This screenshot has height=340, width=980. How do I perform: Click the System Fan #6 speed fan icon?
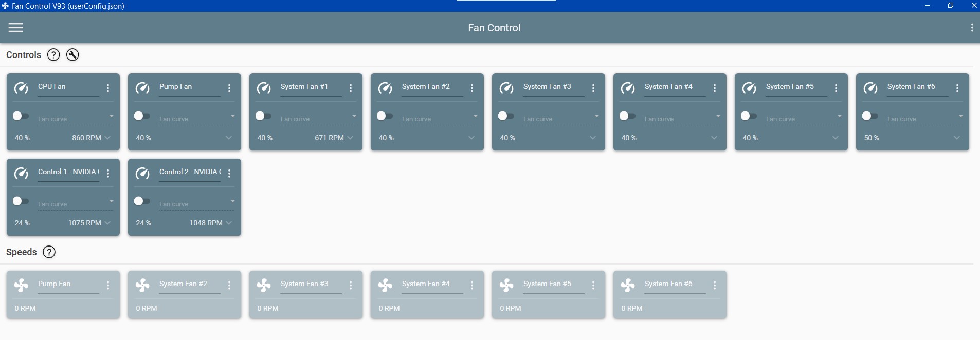[x=628, y=285]
